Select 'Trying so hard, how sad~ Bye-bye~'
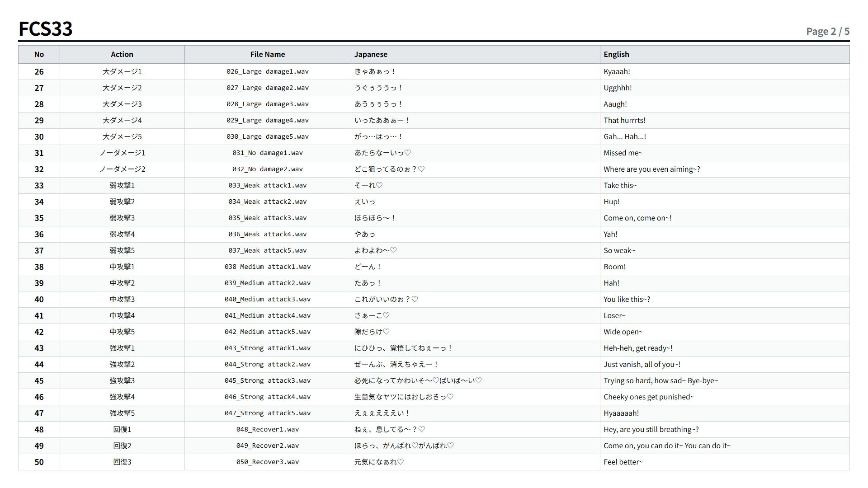Screen dimensions: 868x488 click(x=660, y=380)
